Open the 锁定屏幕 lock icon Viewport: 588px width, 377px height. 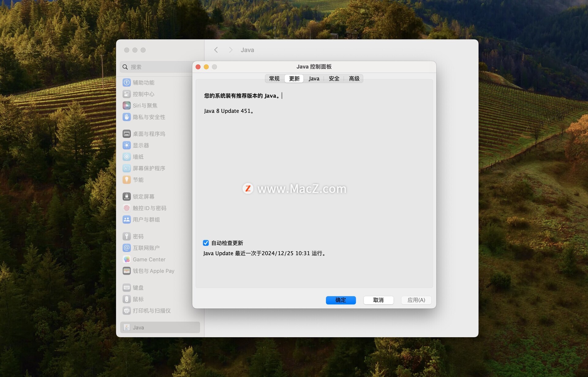(x=126, y=197)
